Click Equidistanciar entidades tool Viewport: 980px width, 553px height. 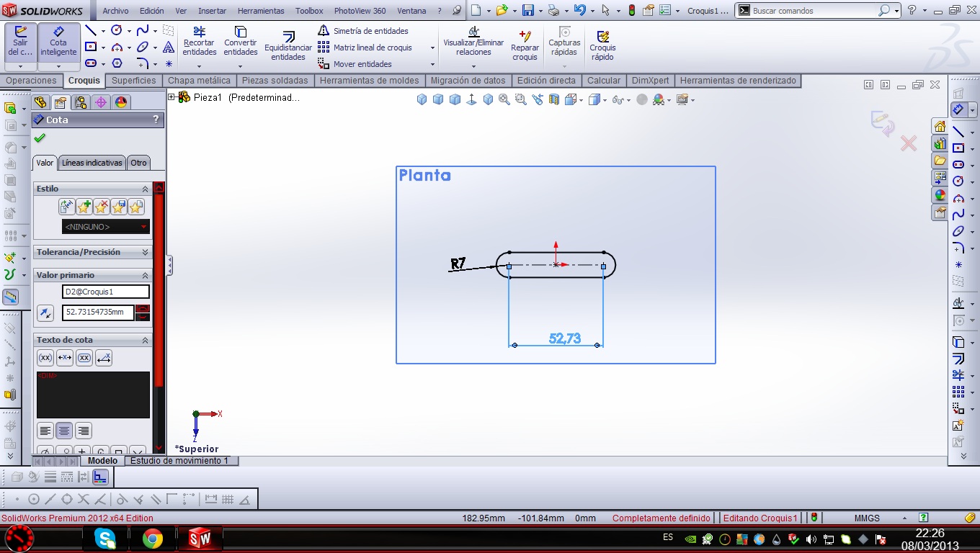coord(288,46)
